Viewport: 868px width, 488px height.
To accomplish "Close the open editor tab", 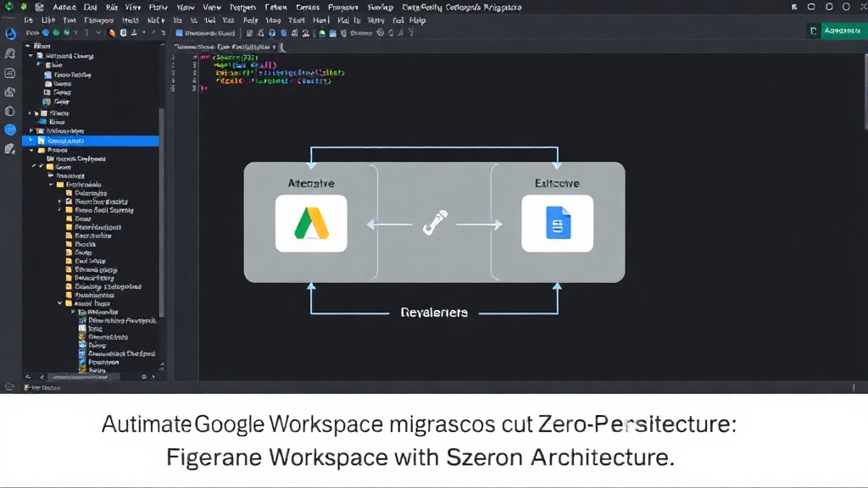I will coord(274,47).
